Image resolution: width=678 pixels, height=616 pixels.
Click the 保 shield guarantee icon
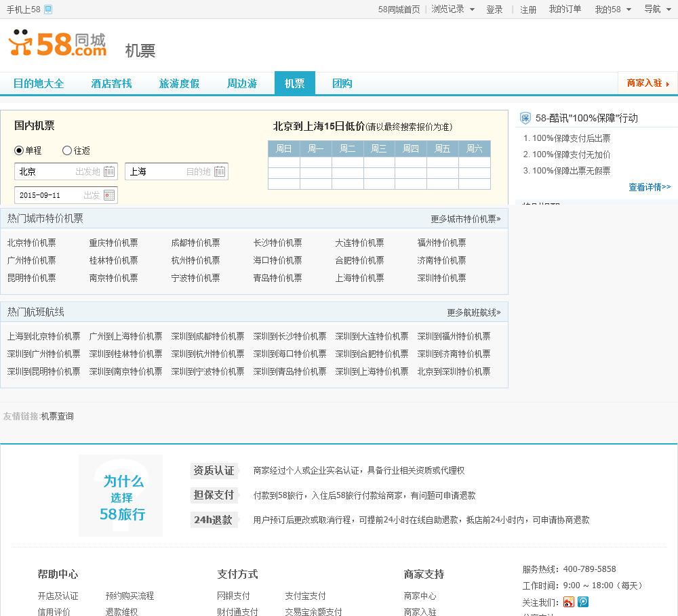click(525, 118)
